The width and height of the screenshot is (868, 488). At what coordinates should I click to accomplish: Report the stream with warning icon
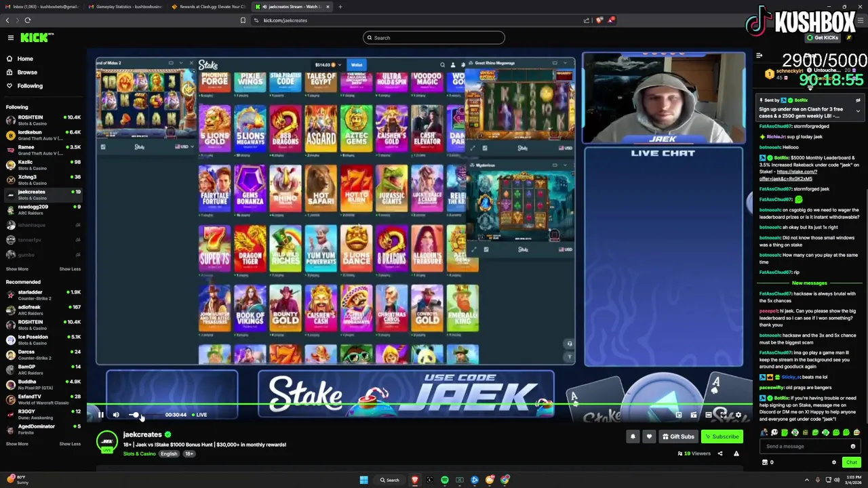click(x=736, y=453)
